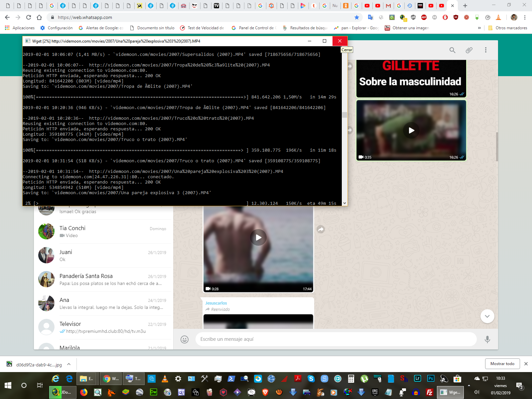The height and width of the screenshot is (399, 532).
Task: Expand options for downloaded jpg file
Action: point(69,364)
